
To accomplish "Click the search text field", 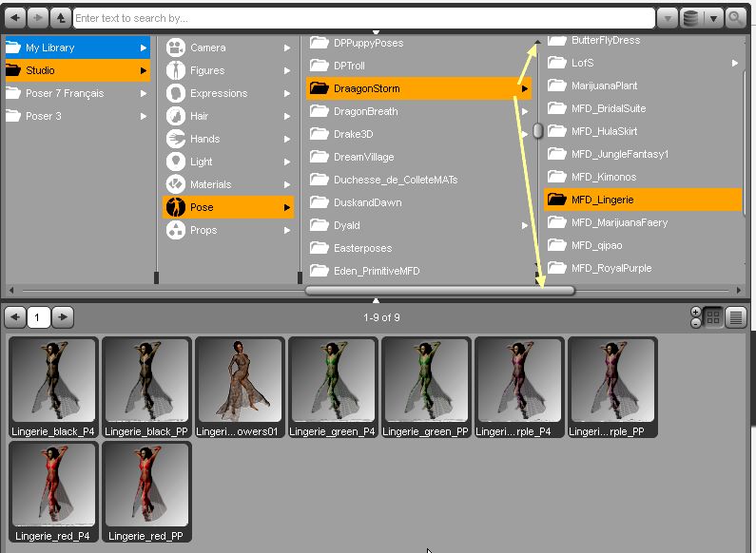I will click(364, 18).
